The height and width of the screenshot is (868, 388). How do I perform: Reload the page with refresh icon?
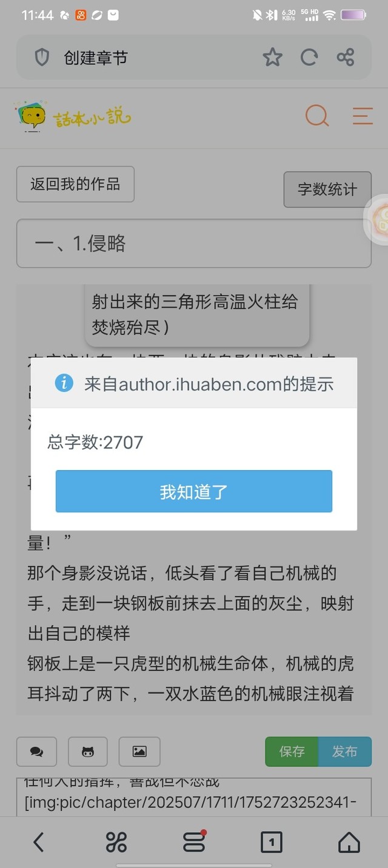[309, 58]
